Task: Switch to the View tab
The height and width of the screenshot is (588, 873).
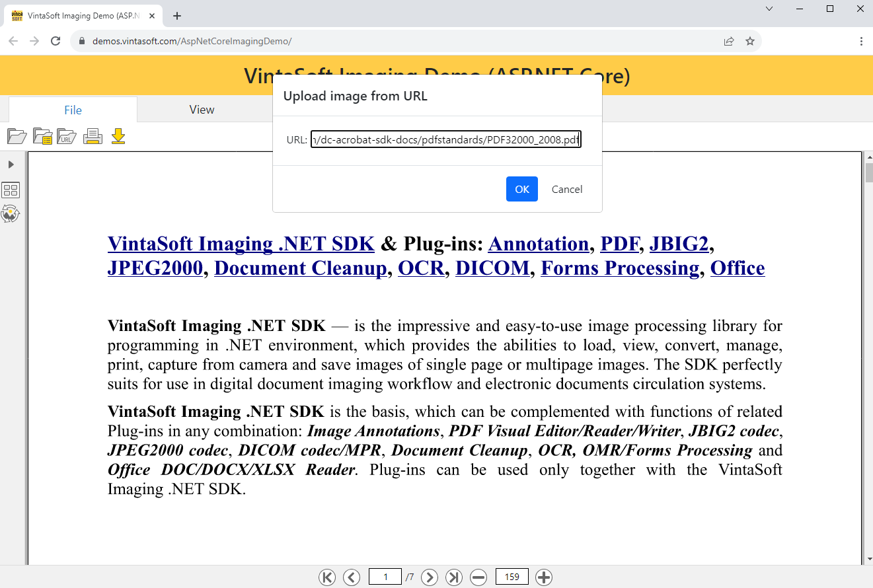Action: pyautogui.click(x=202, y=110)
